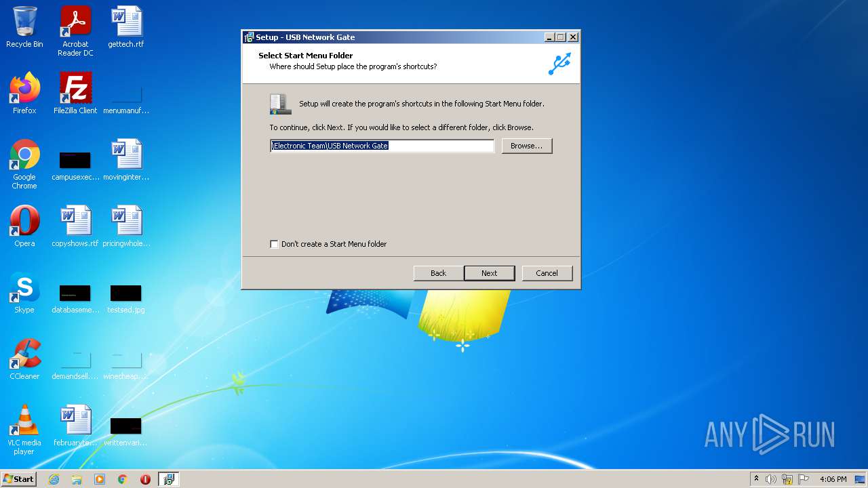Viewport: 868px width, 488px height.
Task: Click the Start Menu folder path field
Action: pyautogui.click(x=382, y=146)
